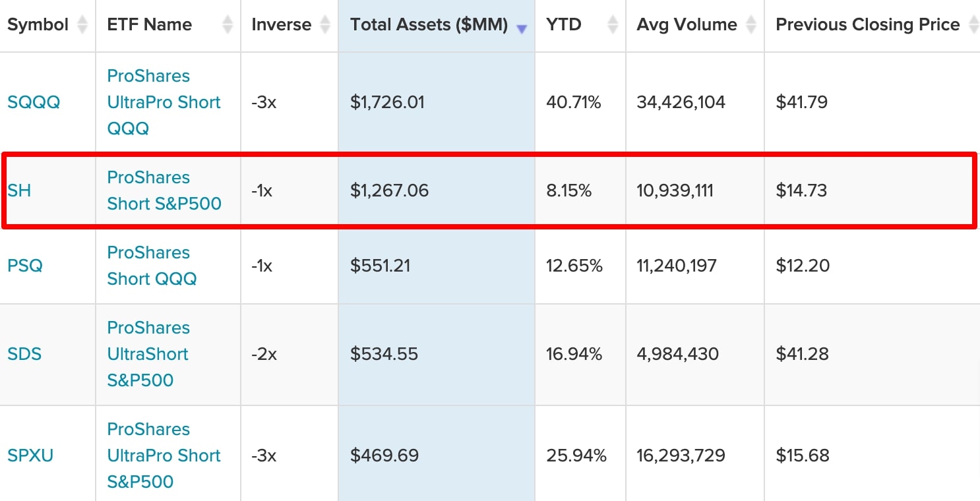
Task: Click sort arrows beside Avg Volume header
Action: pos(751,25)
